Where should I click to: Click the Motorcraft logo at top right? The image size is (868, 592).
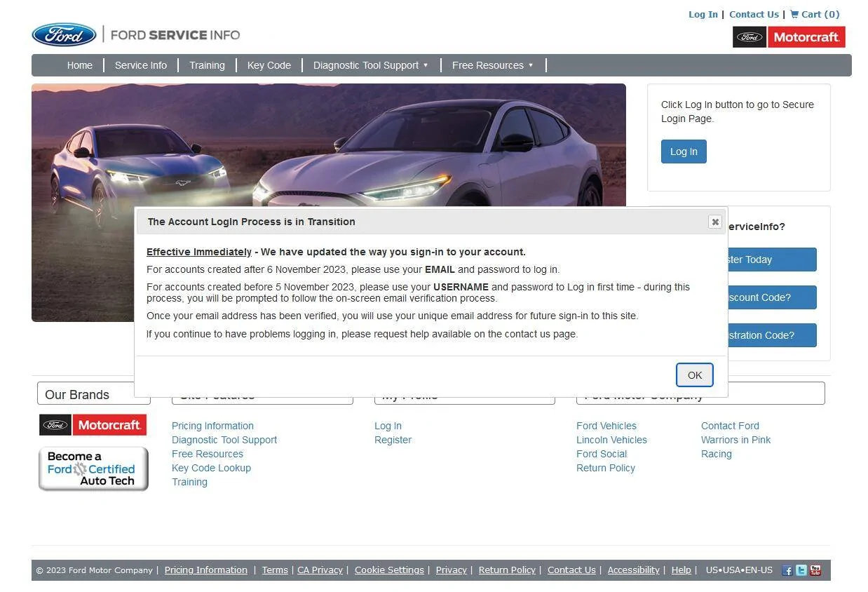pos(789,37)
